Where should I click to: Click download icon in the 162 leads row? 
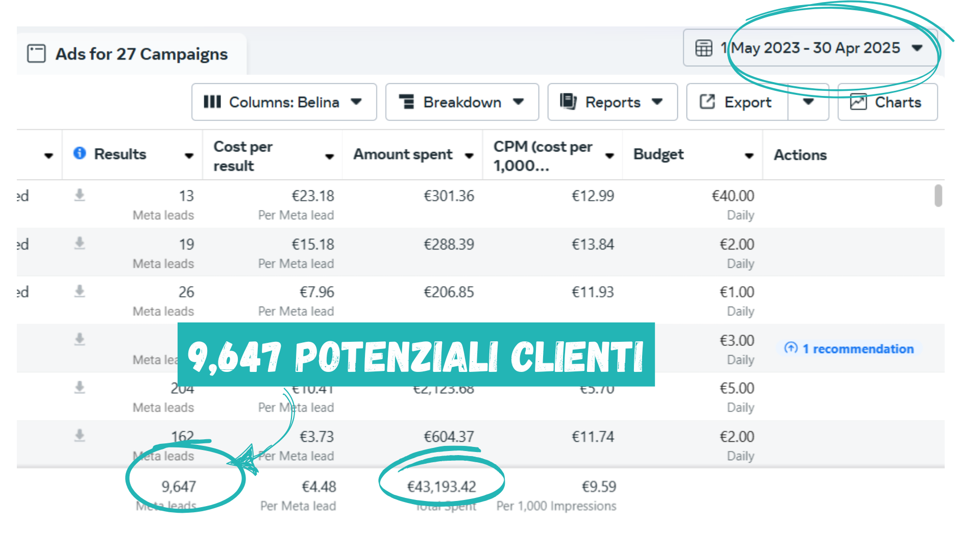tap(80, 436)
